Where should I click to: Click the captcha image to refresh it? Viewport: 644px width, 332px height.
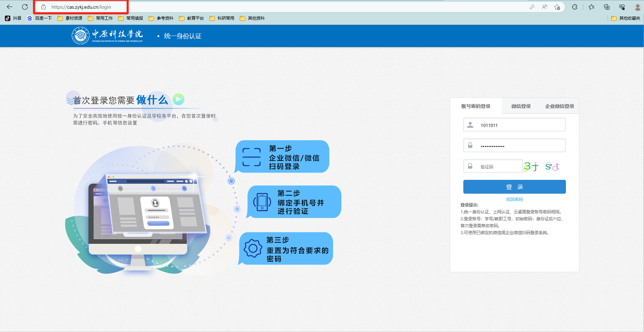pos(541,167)
